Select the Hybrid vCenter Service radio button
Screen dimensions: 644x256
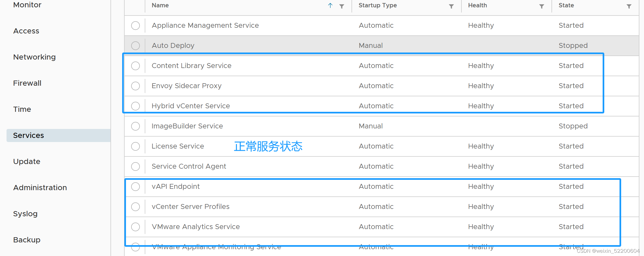pos(135,106)
